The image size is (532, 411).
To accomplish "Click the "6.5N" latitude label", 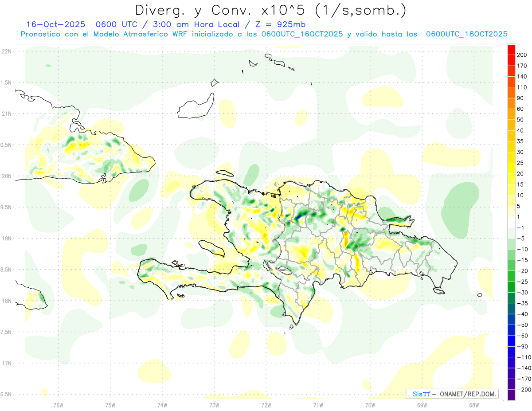I will click(6, 394).
